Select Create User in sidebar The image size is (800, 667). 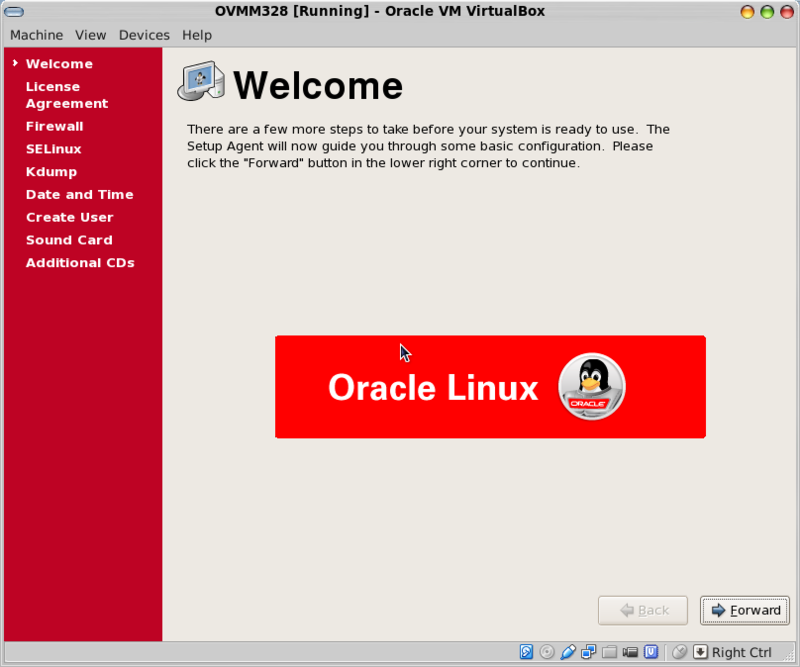pos(69,217)
